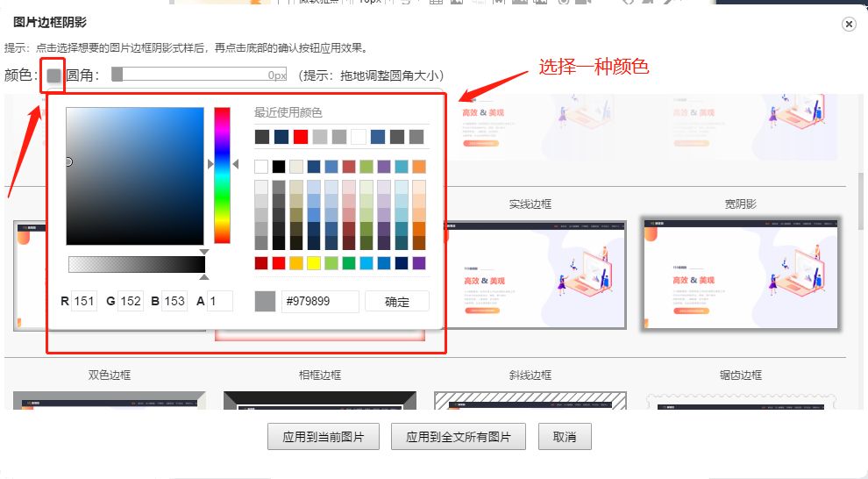Click the R value field showing 151
Screen dimensions: 868x479
[x=84, y=301]
